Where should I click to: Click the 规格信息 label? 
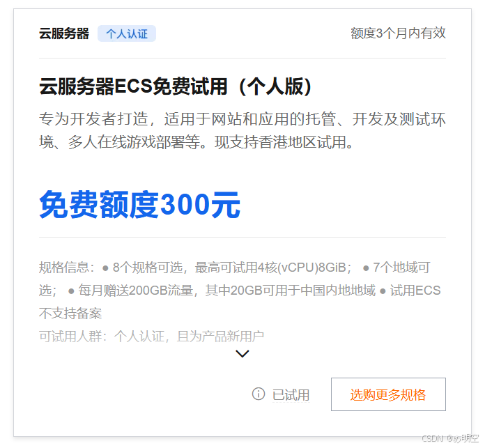[63, 267]
